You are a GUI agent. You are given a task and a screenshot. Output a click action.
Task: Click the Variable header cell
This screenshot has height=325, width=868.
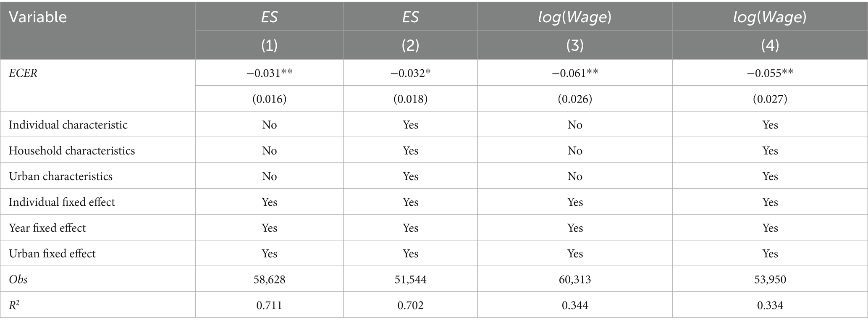[x=38, y=17]
